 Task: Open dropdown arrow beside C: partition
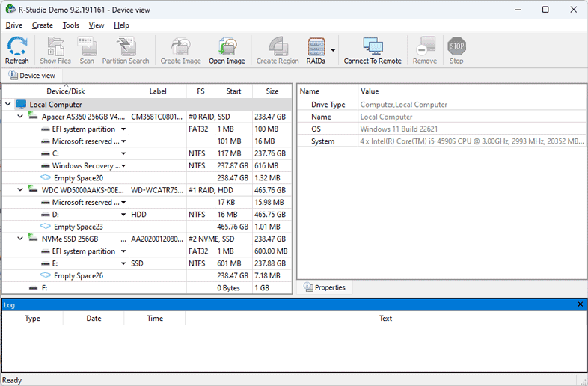(x=123, y=153)
